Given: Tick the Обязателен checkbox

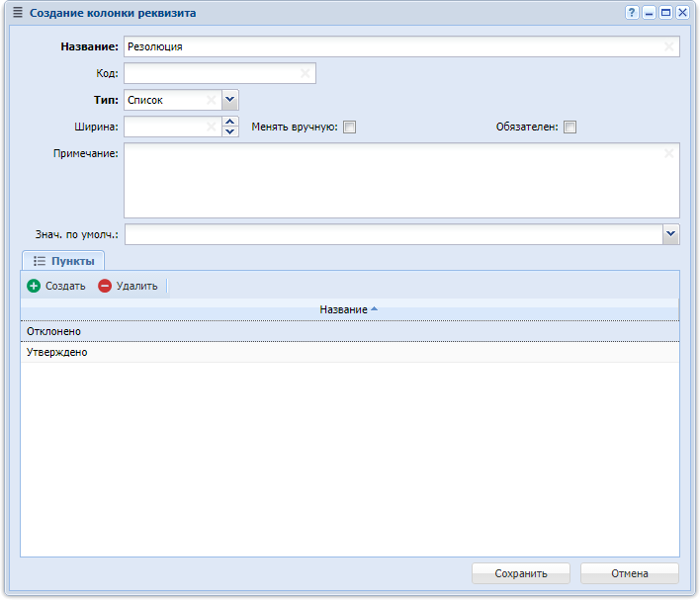Looking at the screenshot, I should (x=570, y=128).
